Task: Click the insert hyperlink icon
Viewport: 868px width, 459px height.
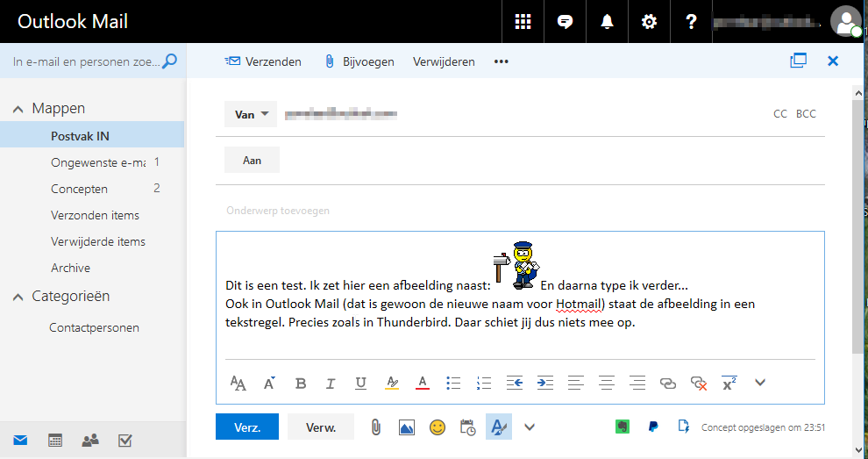Action: click(x=668, y=383)
